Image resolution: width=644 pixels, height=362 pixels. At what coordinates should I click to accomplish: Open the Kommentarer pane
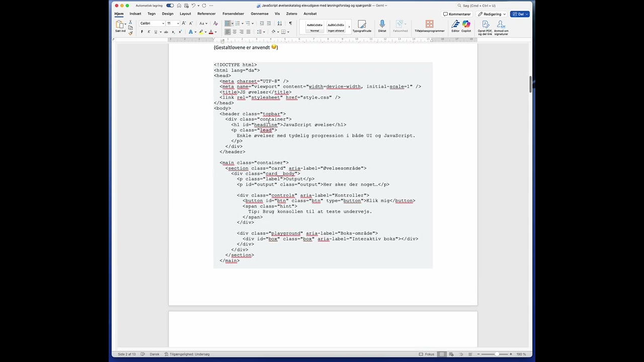457,14
